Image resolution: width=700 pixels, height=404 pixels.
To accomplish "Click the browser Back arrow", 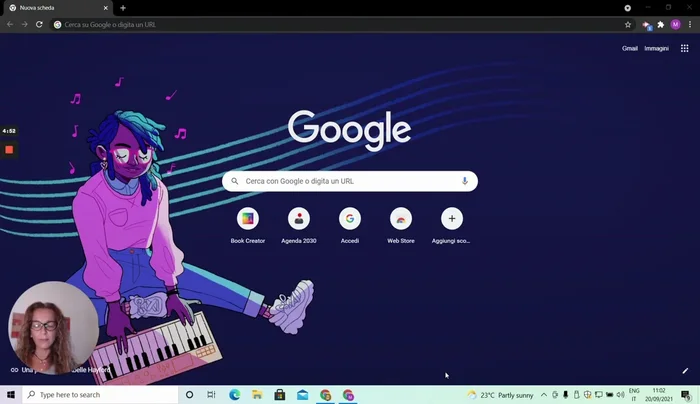I will click(10, 25).
